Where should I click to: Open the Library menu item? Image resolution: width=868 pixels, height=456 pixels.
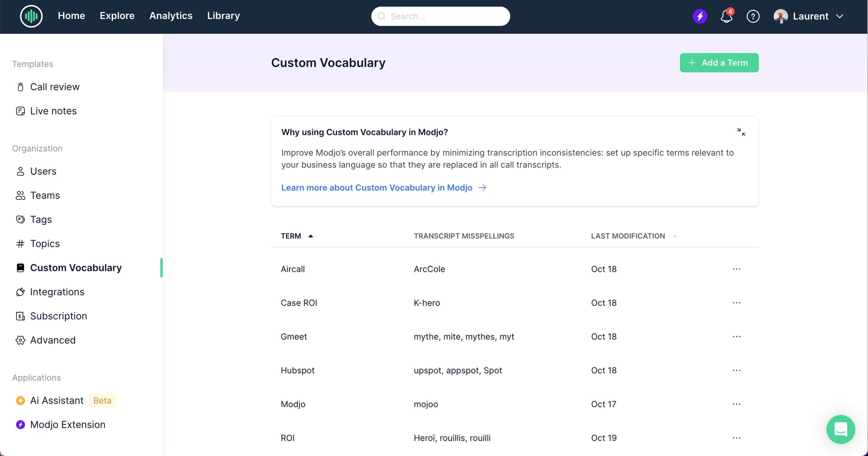(223, 16)
